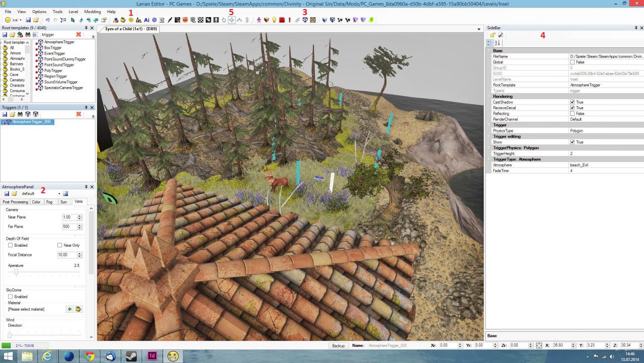This screenshot has height=363, width=644.
Task: Click binoculars find icon in Root templates
Action: pyautogui.click(x=28, y=35)
